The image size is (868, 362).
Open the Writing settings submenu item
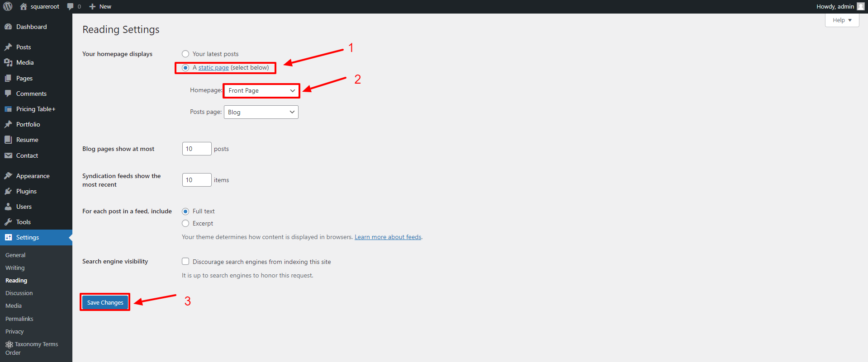pyautogui.click(x=15, y=268)
